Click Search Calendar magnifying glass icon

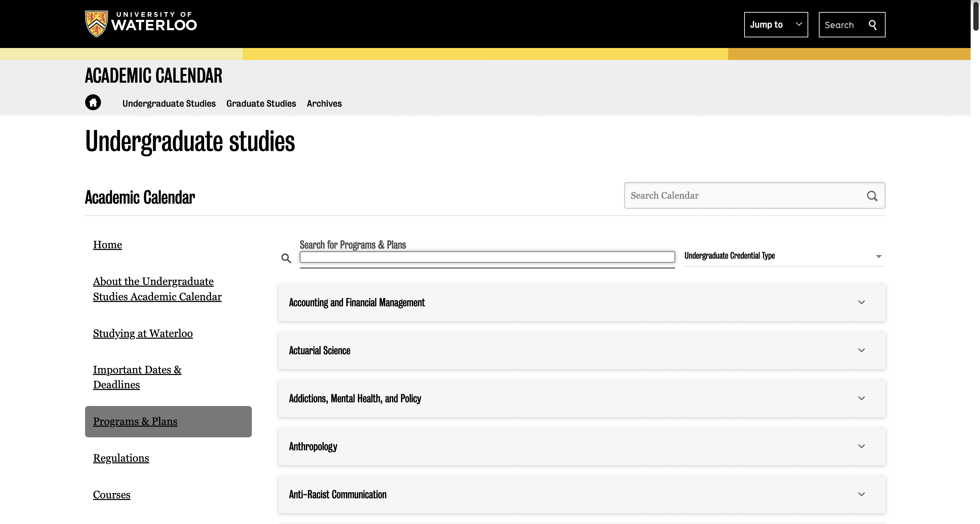click(x=872, y=196)
